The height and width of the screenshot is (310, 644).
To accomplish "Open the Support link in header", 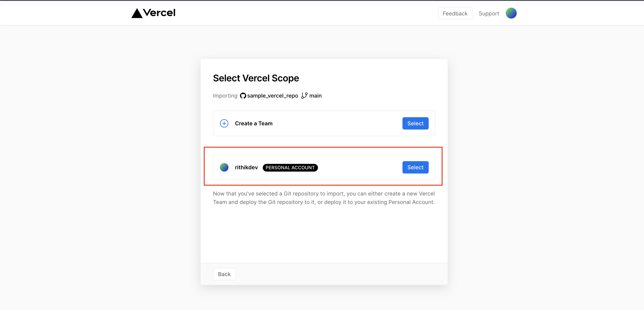I will pyautogui.click(x=488, y=13).
